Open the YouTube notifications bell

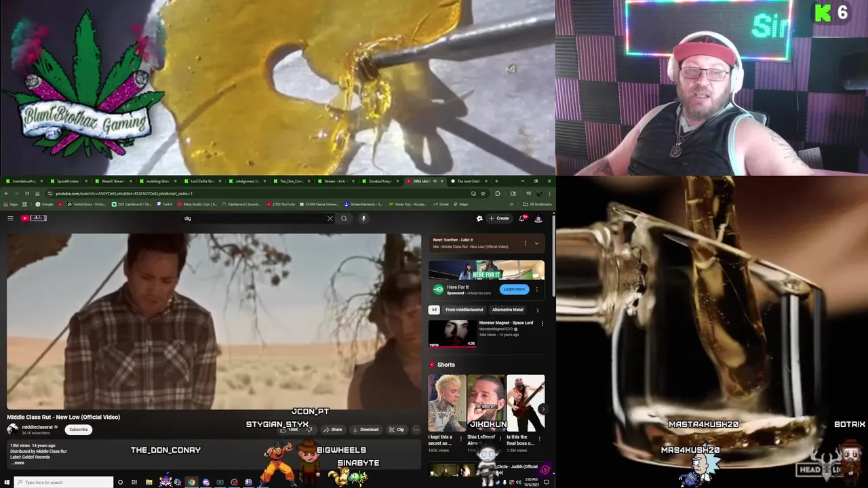(x=522, y=218)
